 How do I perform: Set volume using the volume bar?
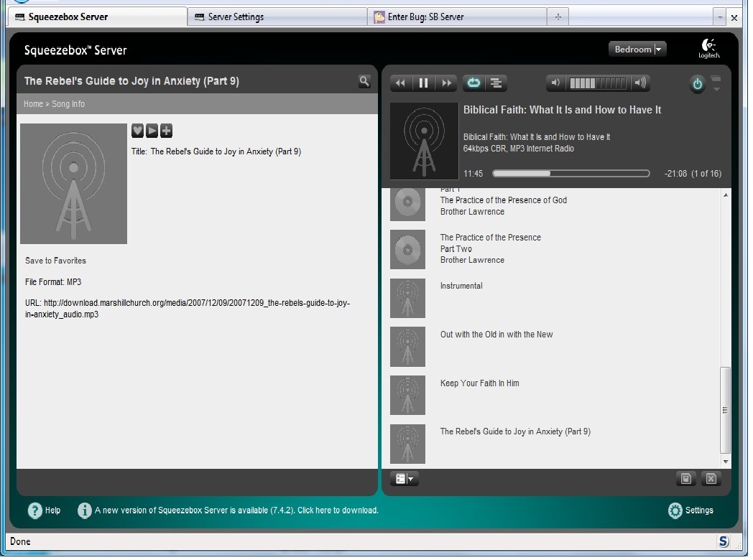[598, 83]
